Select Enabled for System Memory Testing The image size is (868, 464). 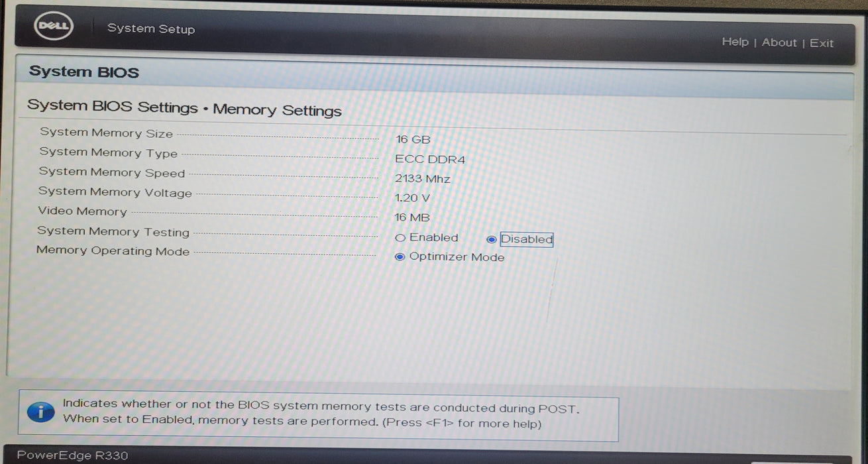coord(400,237)
